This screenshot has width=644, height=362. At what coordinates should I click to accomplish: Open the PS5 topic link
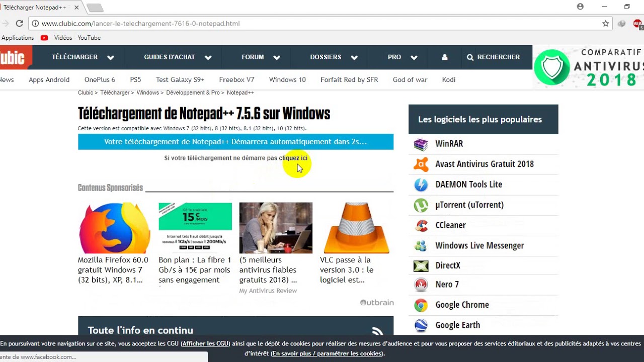point(135,79)
